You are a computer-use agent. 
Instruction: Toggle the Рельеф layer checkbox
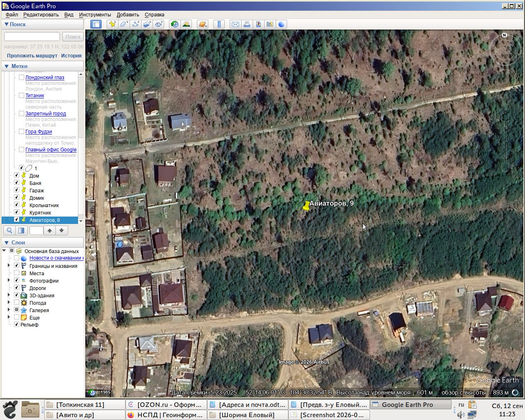pos(17,324)
